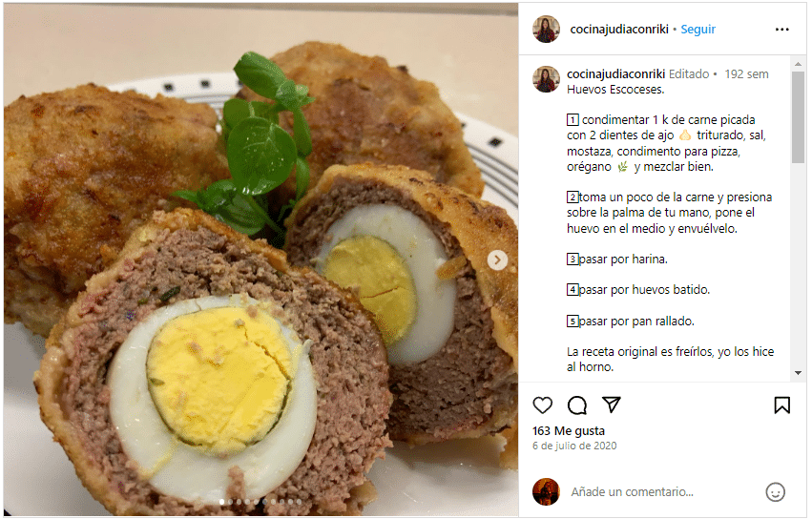
Task: Click the header profile picture avatar
Action: pyautogui.click(x=547, y=29)
